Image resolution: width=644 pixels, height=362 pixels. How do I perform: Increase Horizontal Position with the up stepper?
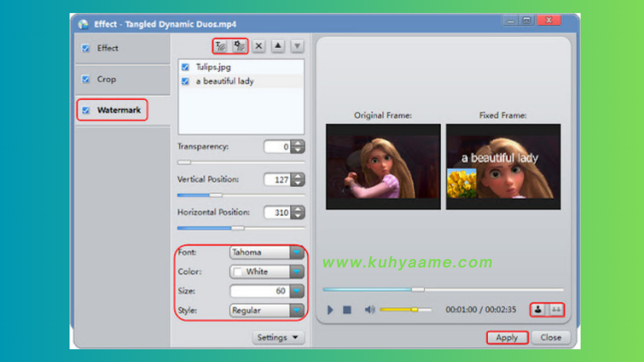click(x=298, y=209)
